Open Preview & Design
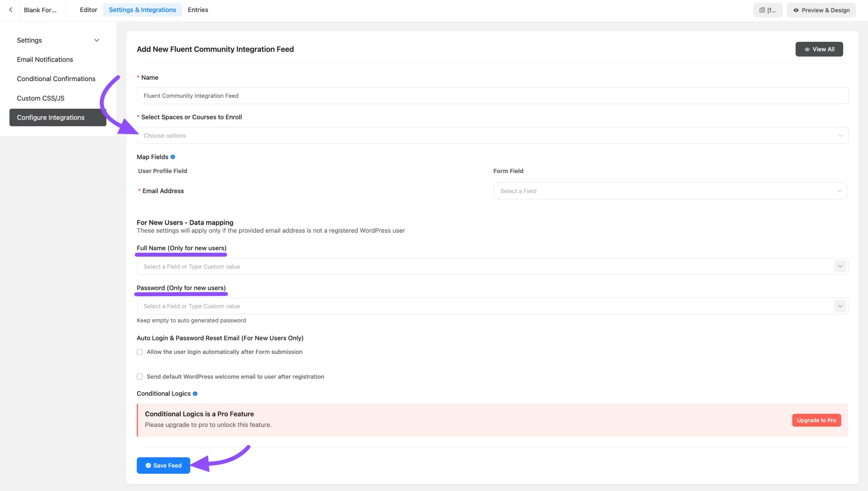This screenshot has height=491, width=868. (821, 10)
